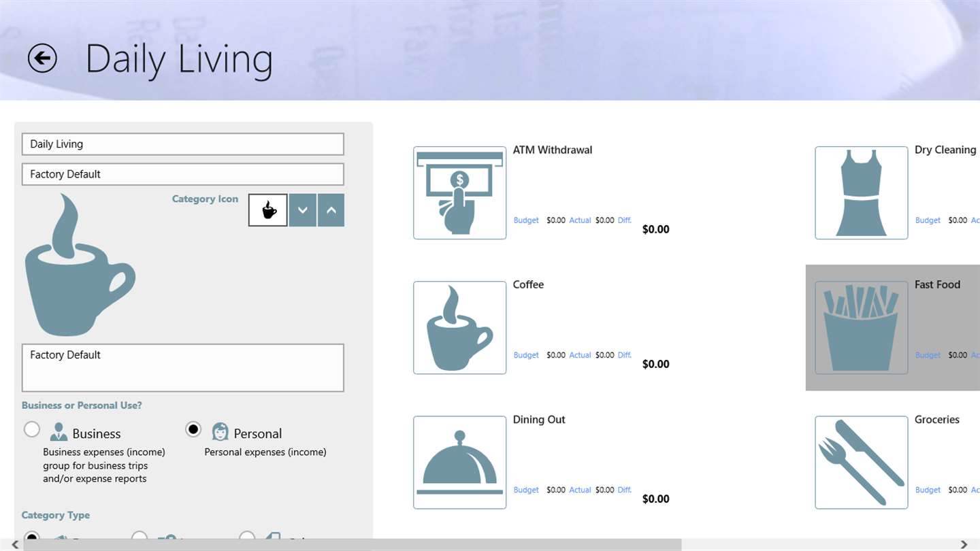This screenshot has height=551, width=980.
Task: Open the Dry Cleaning dress icon
Action: click(x=862, y=193)
